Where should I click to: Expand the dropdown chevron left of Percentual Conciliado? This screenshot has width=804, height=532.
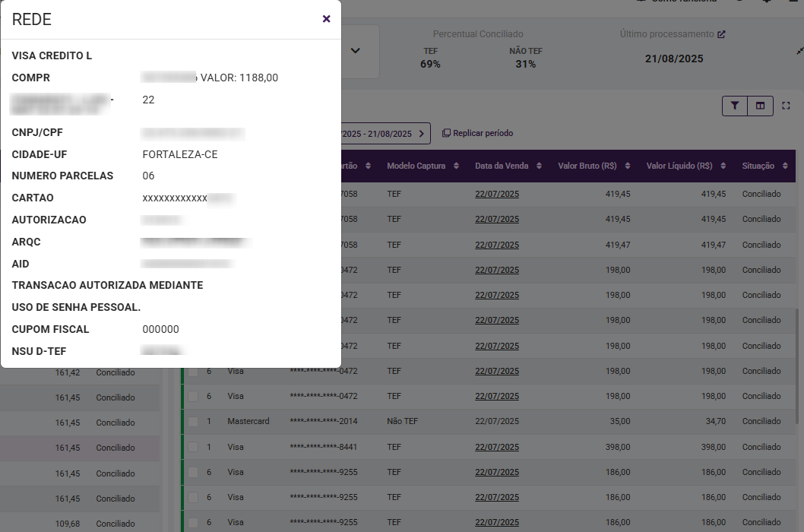click(x=356, y=51)
